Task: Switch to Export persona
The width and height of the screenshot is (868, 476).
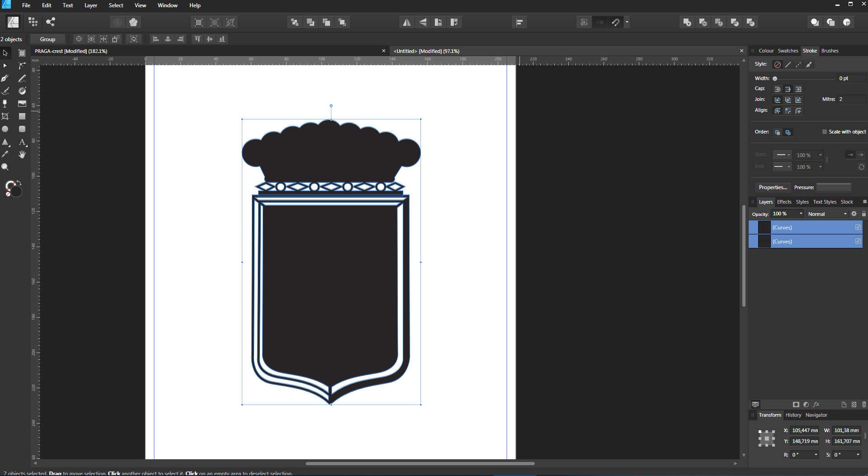Action: (51, 22)
